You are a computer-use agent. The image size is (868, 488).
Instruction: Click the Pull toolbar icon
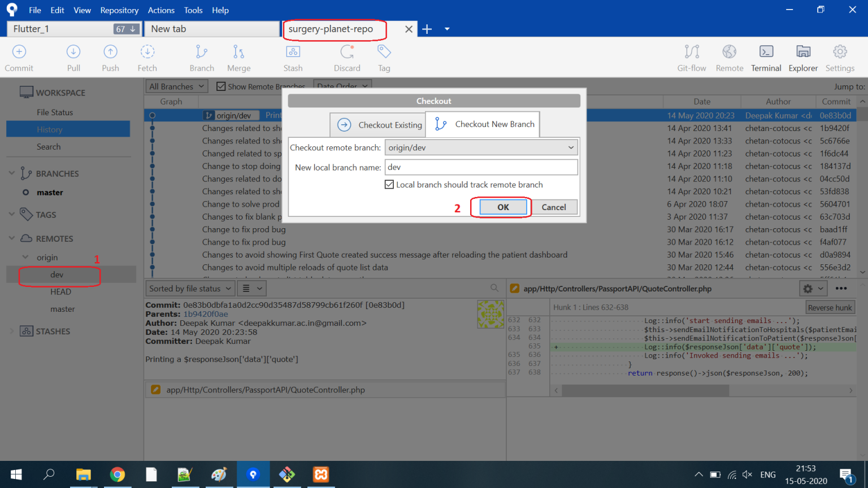[x=73, y=58]
